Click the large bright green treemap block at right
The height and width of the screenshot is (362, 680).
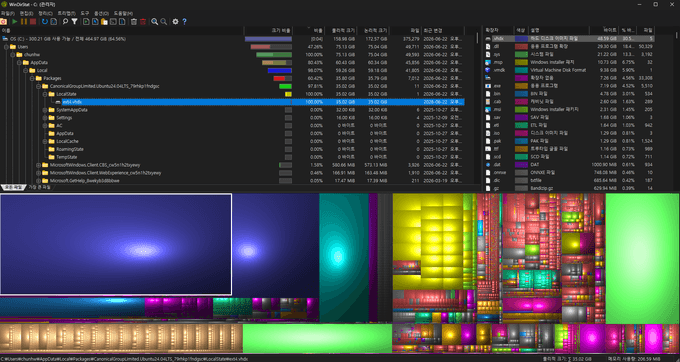[x=642, y=258]
